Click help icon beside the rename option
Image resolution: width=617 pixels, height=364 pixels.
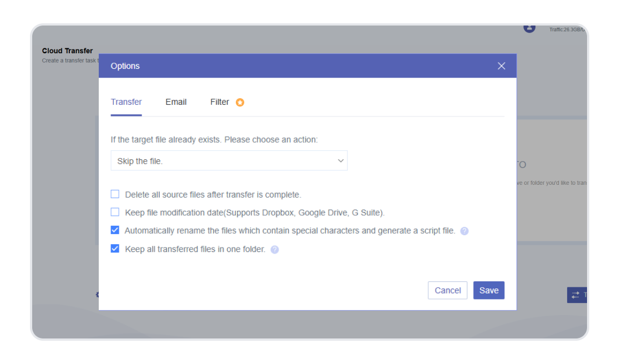click(464, 231)
